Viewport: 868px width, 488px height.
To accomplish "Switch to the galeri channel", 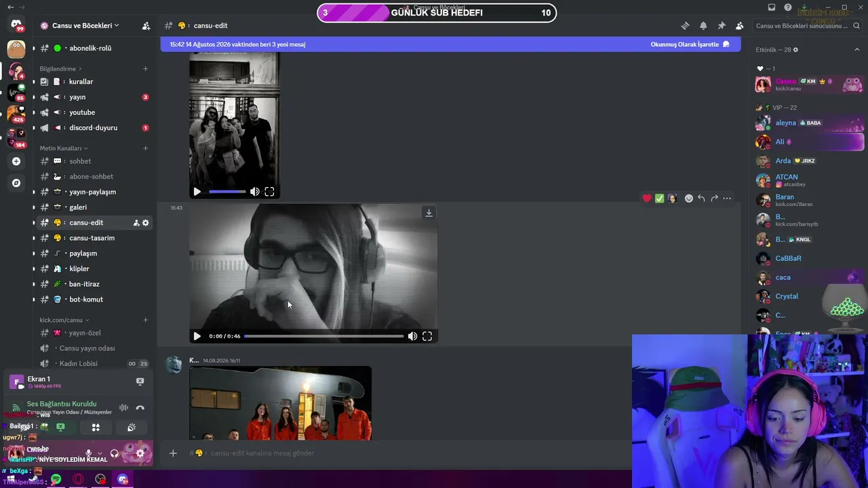I will [x=94, y=207].
